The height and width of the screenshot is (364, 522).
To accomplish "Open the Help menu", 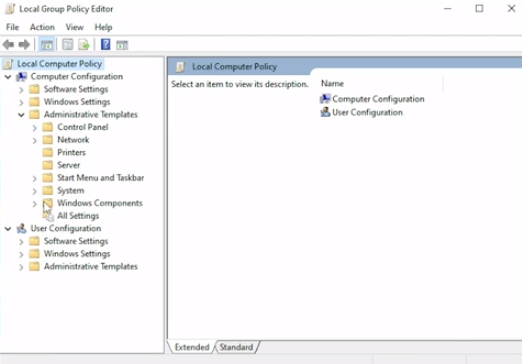I will click(x=103, y=27).
